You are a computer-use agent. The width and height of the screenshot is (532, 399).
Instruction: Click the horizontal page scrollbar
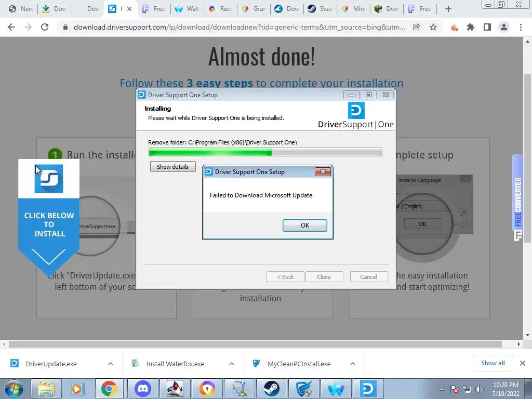(255, 344)
